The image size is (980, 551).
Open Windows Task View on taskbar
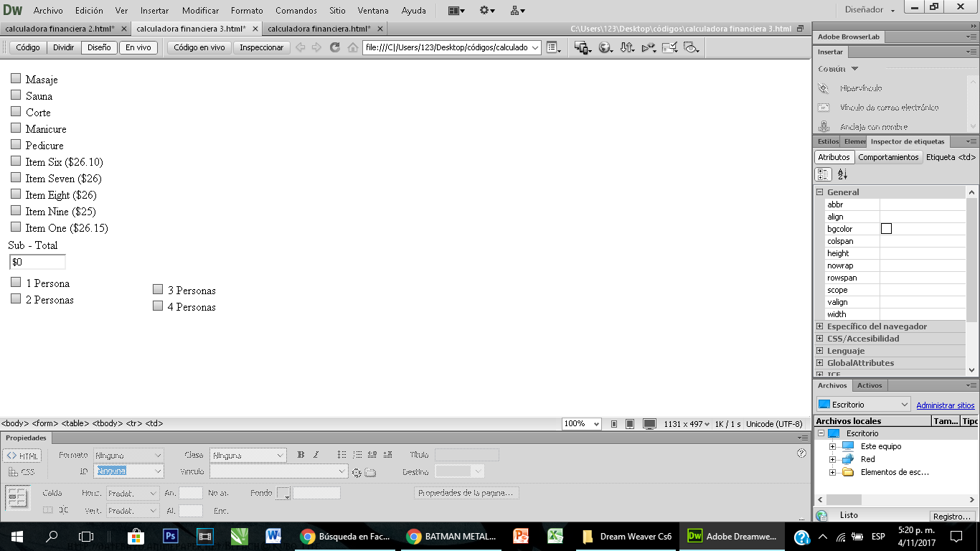point(86,536)
